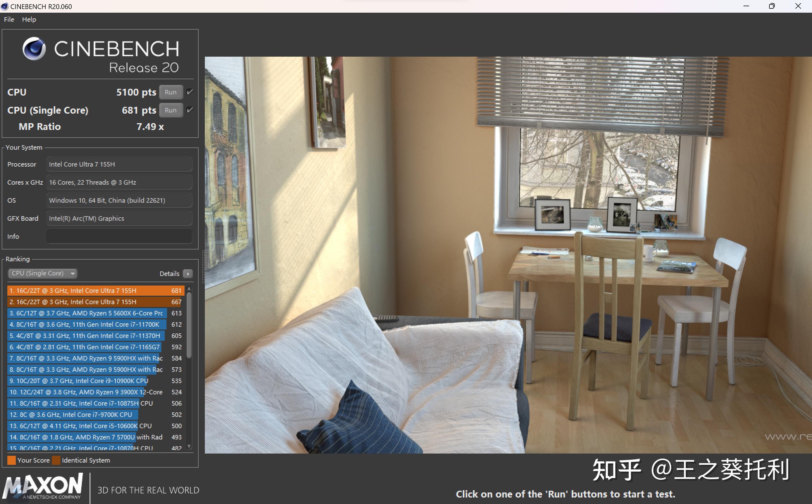Click the Processor field showing Intel Core Ultra 7 155H
Screen dimensions: 812x504
[x=119, y=164]
